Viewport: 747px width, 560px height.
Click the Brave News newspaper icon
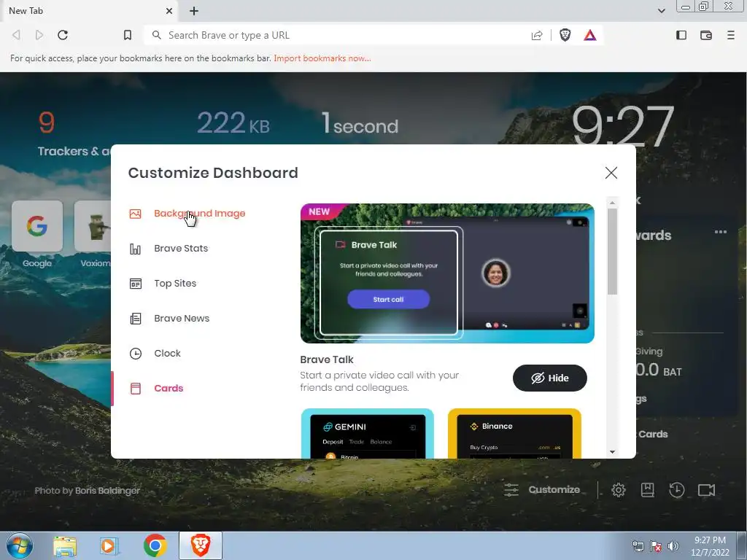[135, 319]
